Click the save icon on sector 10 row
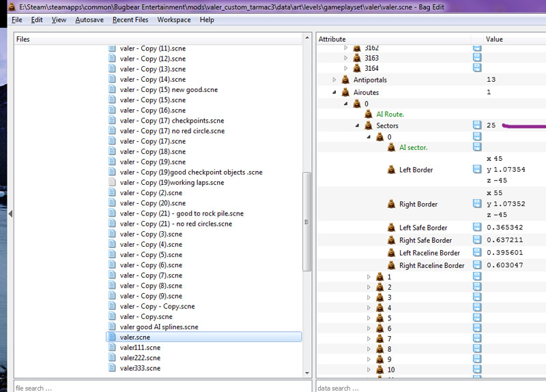546x392 pixels. click(x=477, y=369)
